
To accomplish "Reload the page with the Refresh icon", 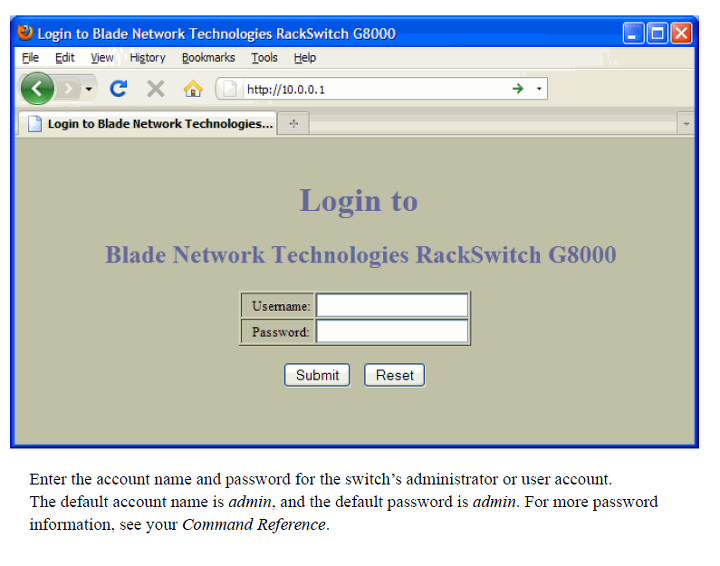I will [x=118, y=88].
